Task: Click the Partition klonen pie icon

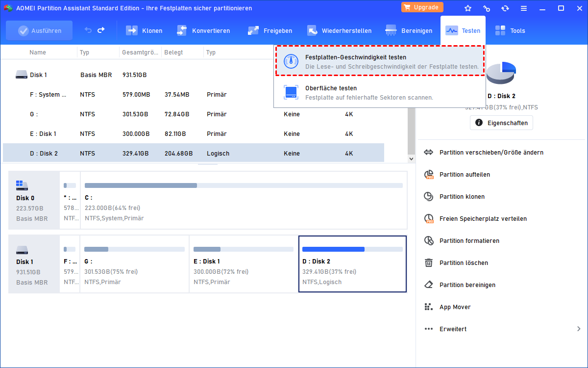Action: point(429,197)
